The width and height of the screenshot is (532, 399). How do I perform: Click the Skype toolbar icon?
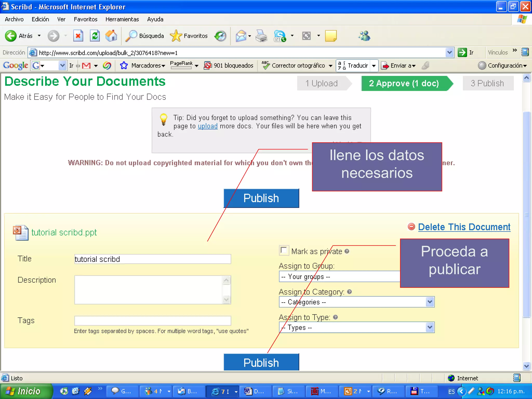click(280, 36)
